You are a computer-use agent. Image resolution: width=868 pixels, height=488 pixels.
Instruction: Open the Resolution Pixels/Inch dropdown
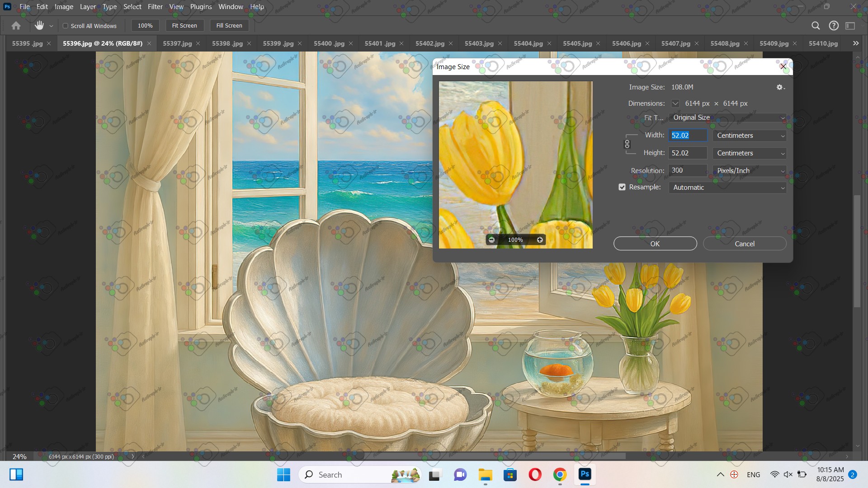point(750,171)
